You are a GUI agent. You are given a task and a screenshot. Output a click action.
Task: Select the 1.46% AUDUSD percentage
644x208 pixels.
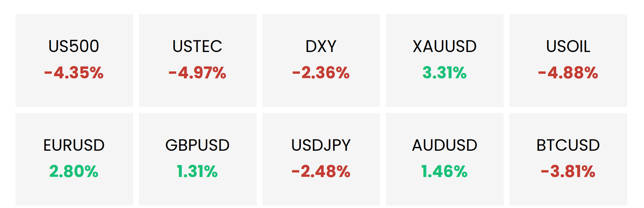(445, 171)
